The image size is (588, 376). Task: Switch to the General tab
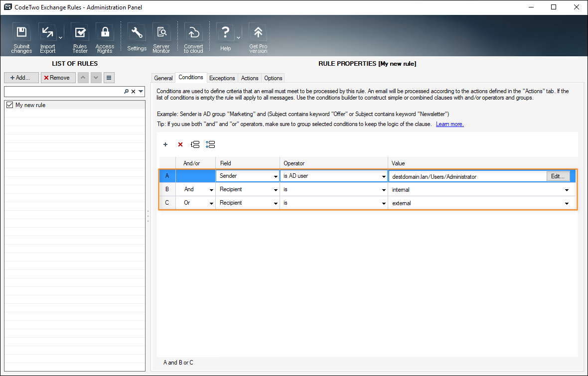163,78
